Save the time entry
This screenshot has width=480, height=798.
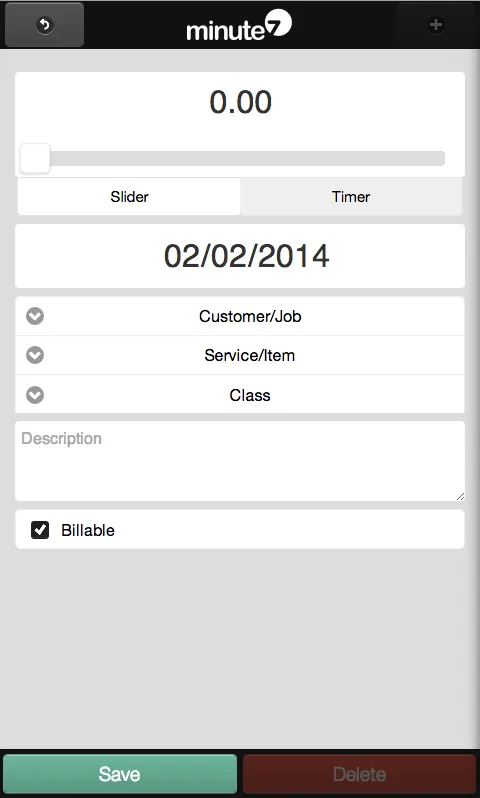(120, 774)
